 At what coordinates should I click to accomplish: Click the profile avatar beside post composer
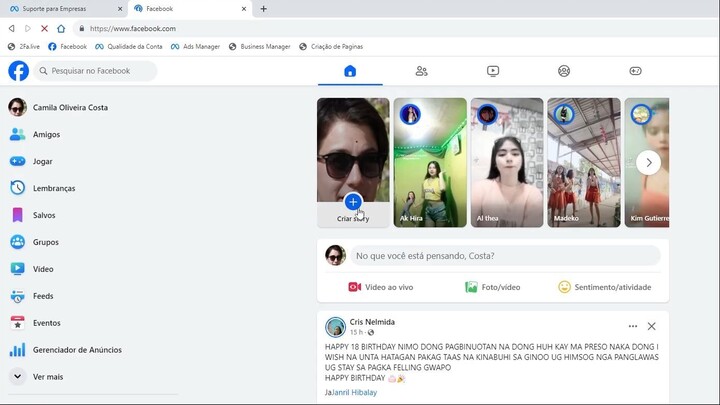[335, 255]
